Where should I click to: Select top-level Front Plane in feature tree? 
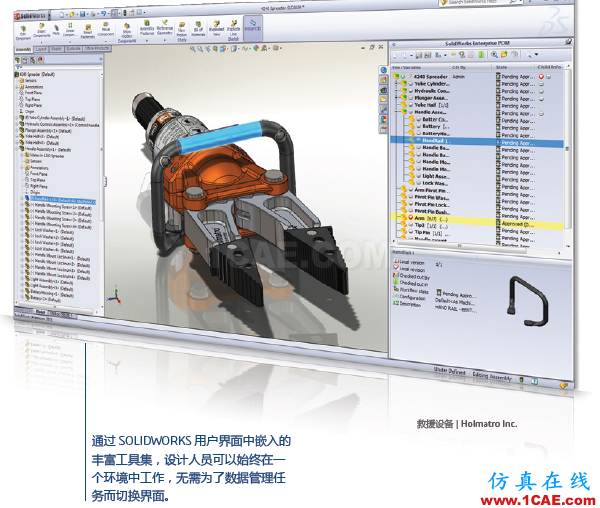(x=31, y=93)
